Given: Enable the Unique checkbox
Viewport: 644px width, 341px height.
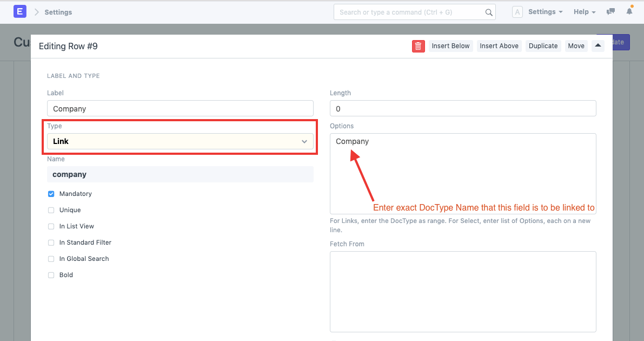Looking at the screenshot, I should pos(51,210).
